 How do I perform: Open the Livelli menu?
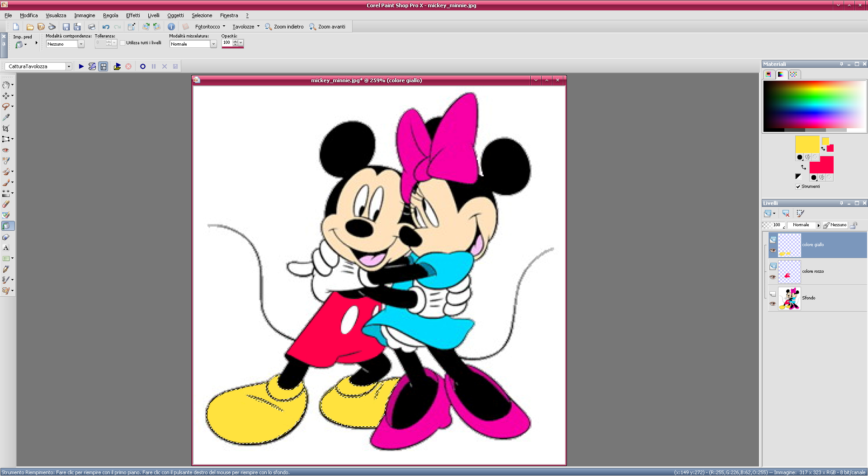click(x=154, y=15)
